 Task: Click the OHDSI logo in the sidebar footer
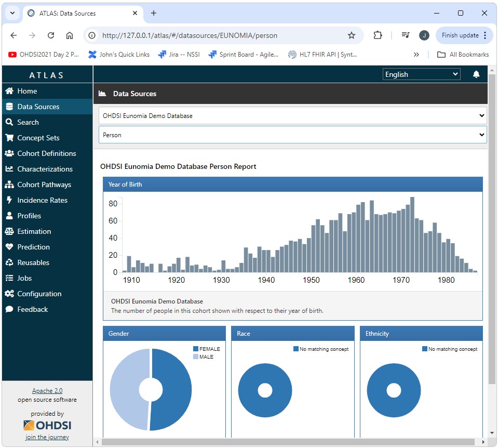pos(47,425)
